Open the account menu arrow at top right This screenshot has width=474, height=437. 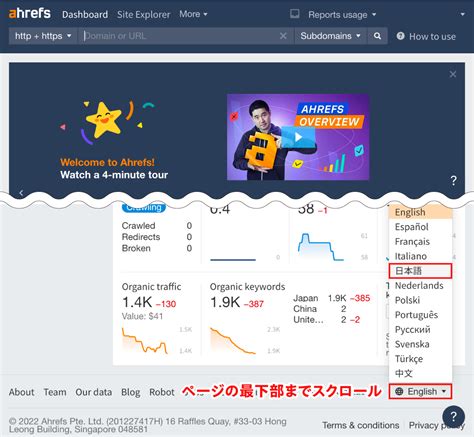coord(462,14)
